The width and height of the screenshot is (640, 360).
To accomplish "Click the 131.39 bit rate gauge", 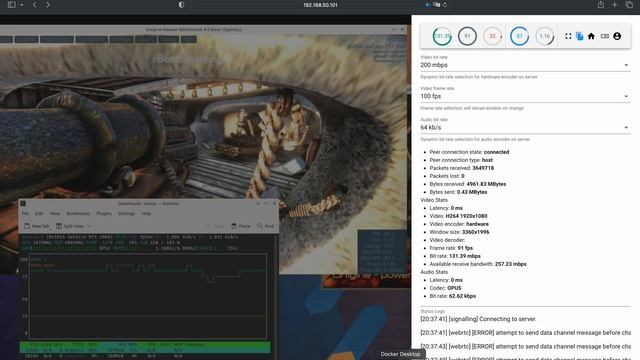I will (442, 36).
